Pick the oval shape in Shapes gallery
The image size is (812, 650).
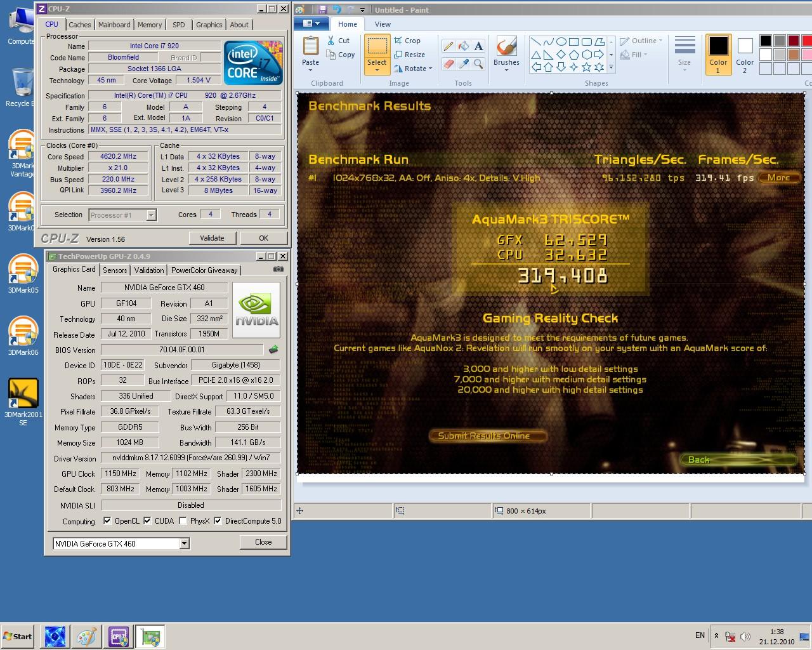click(561, 42)
